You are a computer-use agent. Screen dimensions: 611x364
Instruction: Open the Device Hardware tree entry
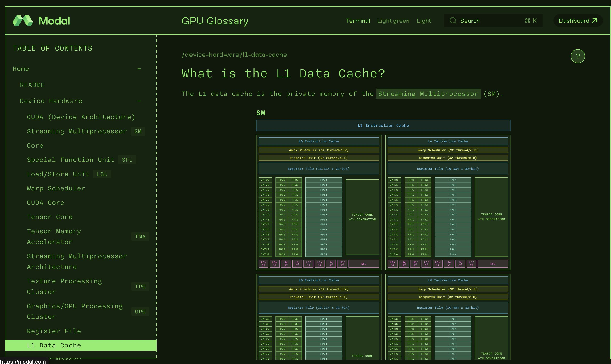pos(51,101)
